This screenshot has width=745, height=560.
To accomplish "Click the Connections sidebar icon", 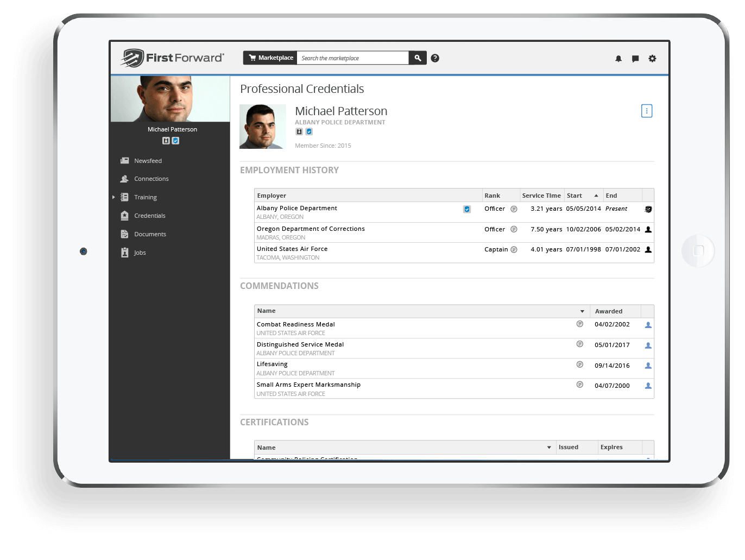I will [124, 179].
